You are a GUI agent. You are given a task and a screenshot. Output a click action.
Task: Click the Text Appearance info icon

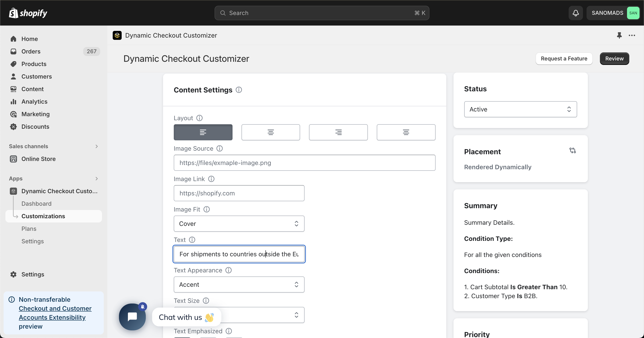[229, 270]
